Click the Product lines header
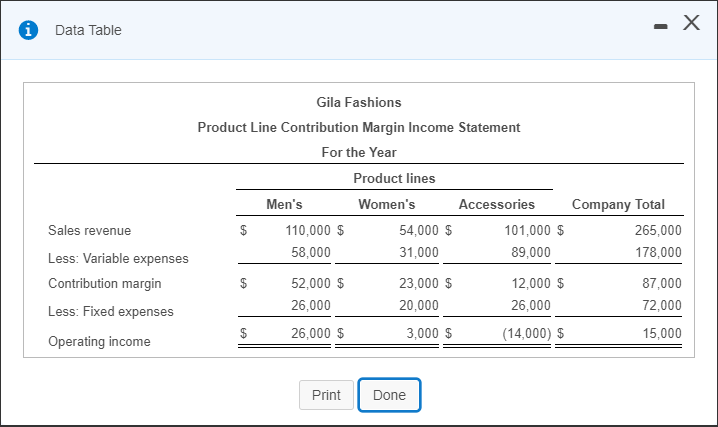718x427 pixels. [x=394, y=178]
